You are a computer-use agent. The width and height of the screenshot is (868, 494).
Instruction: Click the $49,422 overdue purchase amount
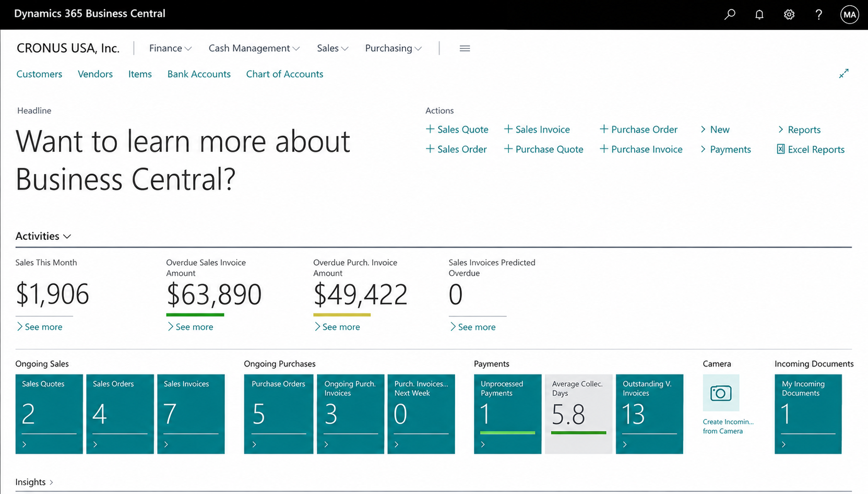click(360, 294)
